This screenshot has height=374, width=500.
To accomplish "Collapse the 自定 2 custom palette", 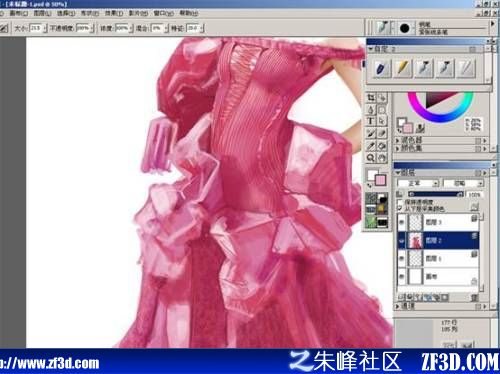I will [371, 49].
